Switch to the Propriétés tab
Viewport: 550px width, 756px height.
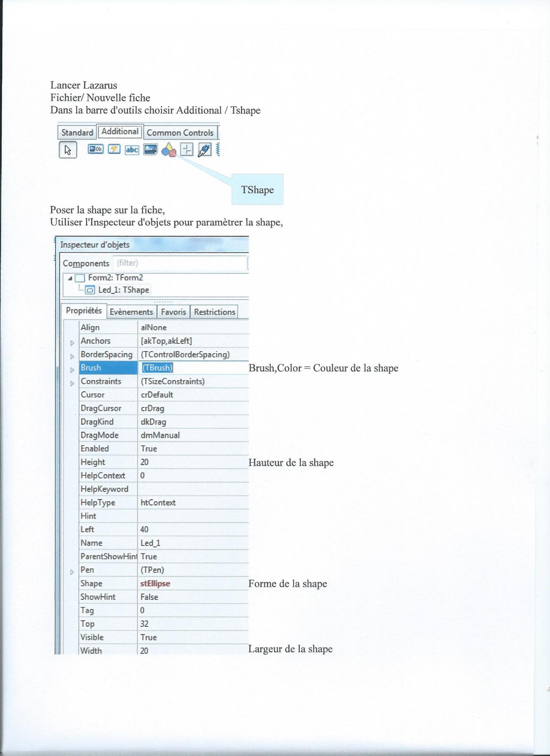point(84,311)
